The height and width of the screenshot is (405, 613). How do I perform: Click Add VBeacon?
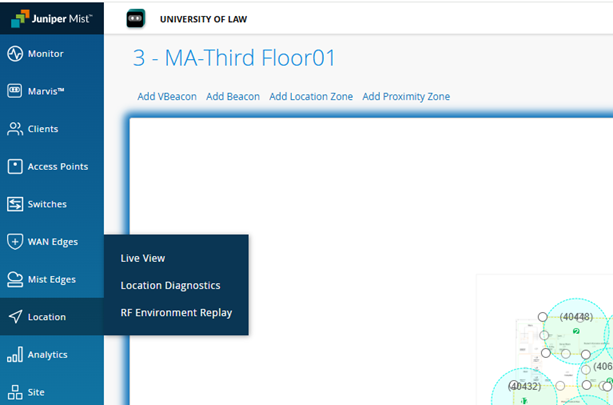[167, 97]
